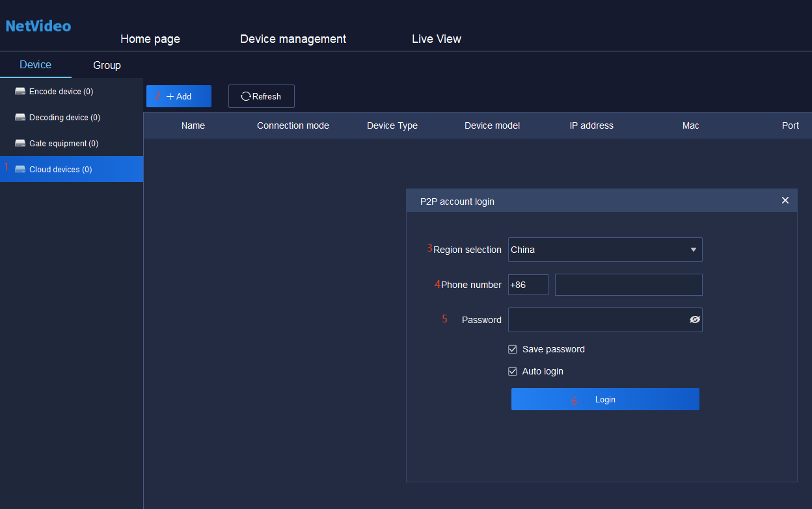
Task: Click the Region dropdown arrow
Action: tap(694, 250)
